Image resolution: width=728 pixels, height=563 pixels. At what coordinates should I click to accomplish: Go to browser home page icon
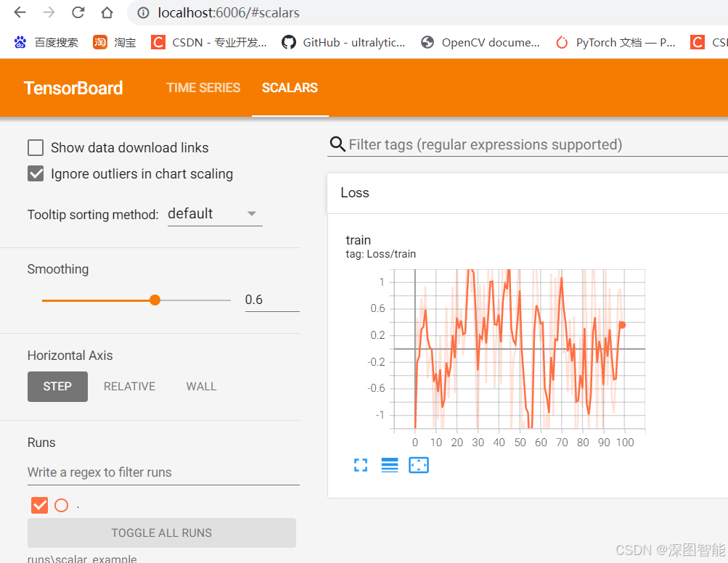click(x=107, y=12)
